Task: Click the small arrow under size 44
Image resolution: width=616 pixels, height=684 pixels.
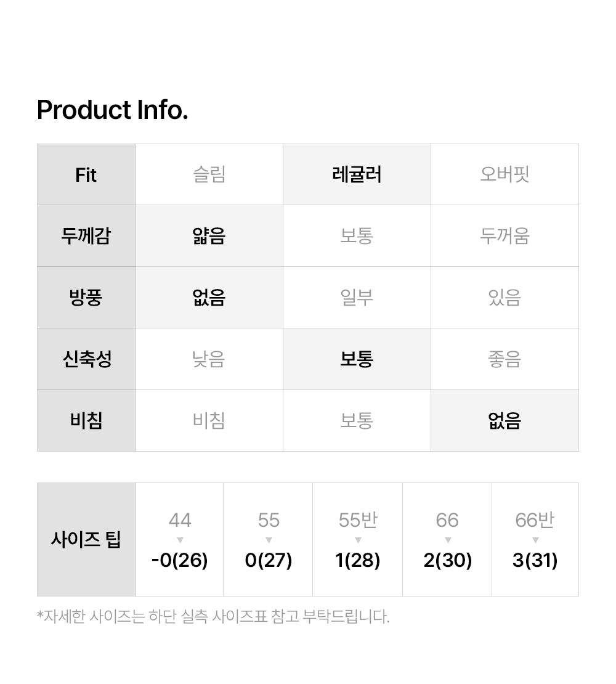Action: [x=180, y=540]
